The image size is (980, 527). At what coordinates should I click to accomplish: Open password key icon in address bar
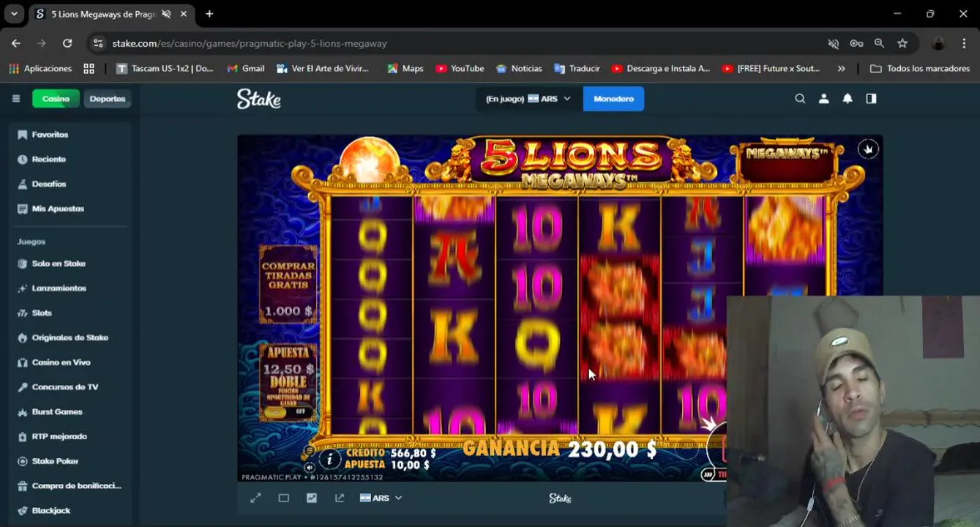(x=856, y=43)
